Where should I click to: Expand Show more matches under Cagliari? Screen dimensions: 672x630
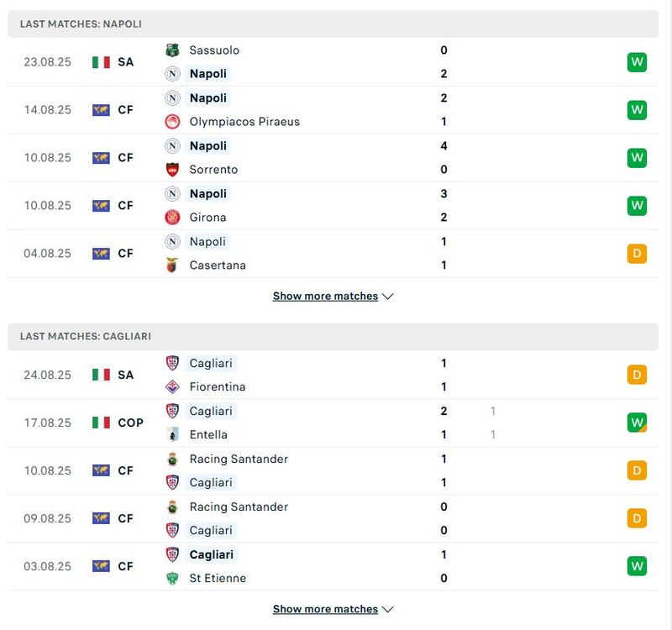325,610
